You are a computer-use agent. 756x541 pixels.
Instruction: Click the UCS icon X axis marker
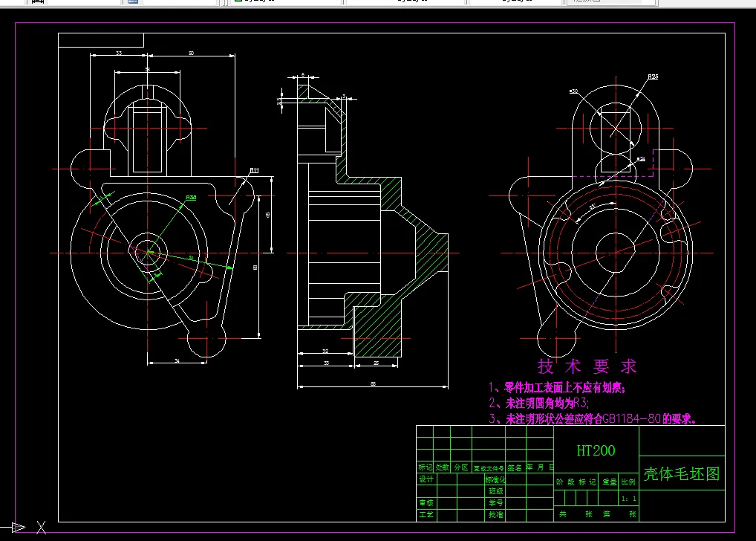(x=42, y=528)
